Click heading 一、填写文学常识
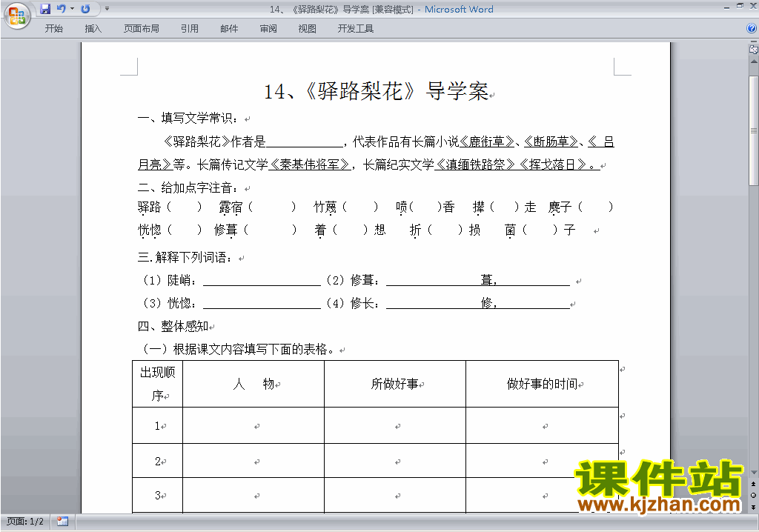This screenshot has width=759, height=532. click(188, 118)
